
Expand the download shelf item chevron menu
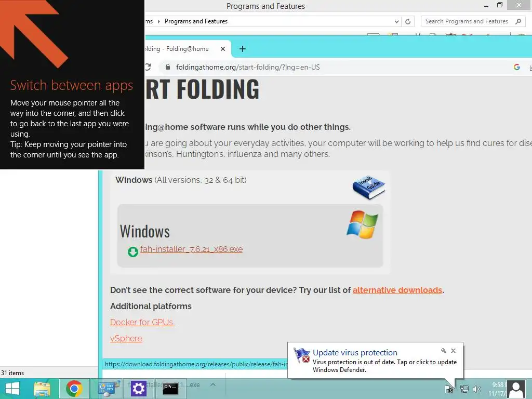coord(212,384)
